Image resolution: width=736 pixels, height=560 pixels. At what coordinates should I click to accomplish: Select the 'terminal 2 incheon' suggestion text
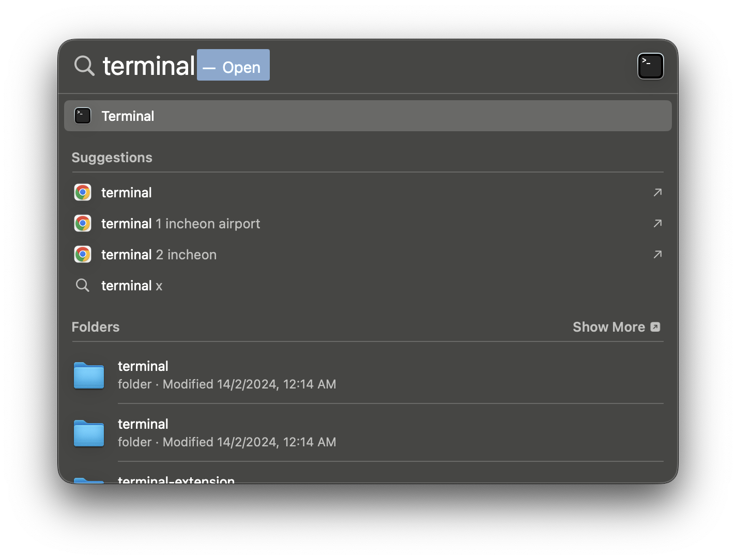click(159, 255)
